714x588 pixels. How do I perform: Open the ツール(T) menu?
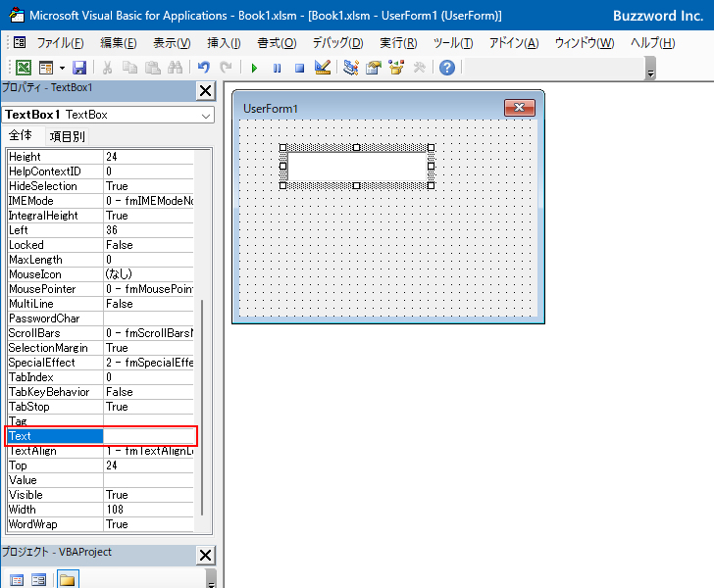pyautogui.click(x=453, y=43)
